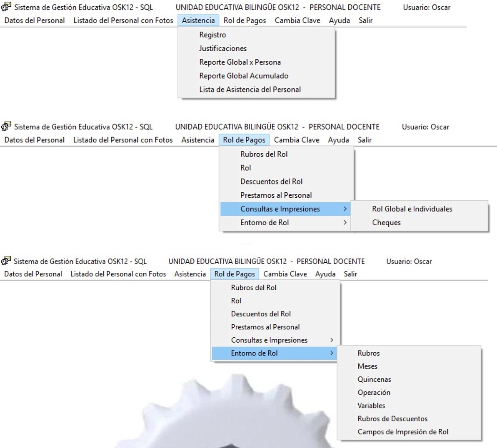This screenshot has height=448, width=497.
Task: Choose Reporte Global Acumulado menu entry
Action: click(243, 76)
